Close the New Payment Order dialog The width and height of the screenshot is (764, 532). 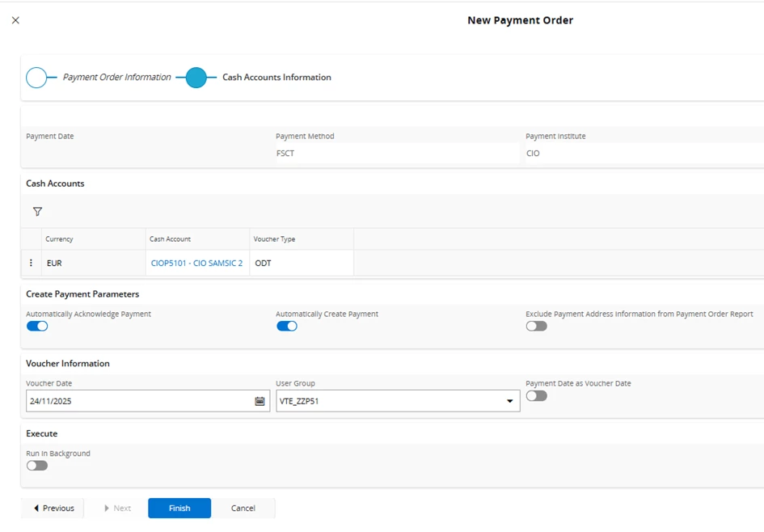[15, 20]
